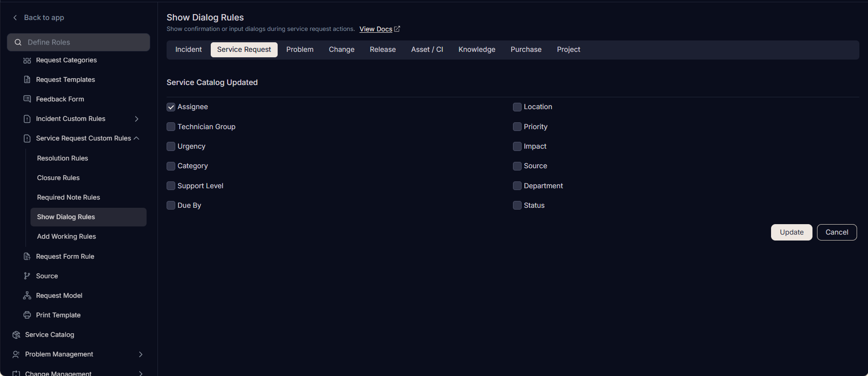The width and height of the screenshot is (868, 376).
Task: Open the View Docs link
Action: point(376,29)
